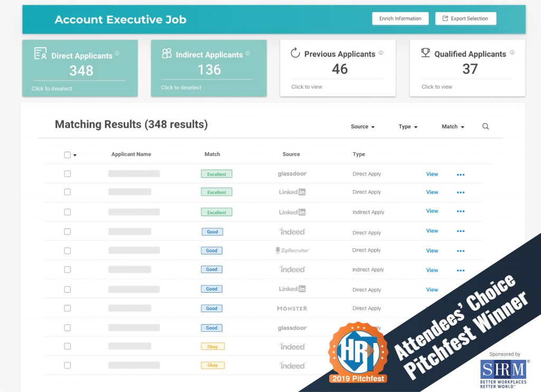Click the info icon beside Previous Applicants
541x392 pixels.
point(381,52)
